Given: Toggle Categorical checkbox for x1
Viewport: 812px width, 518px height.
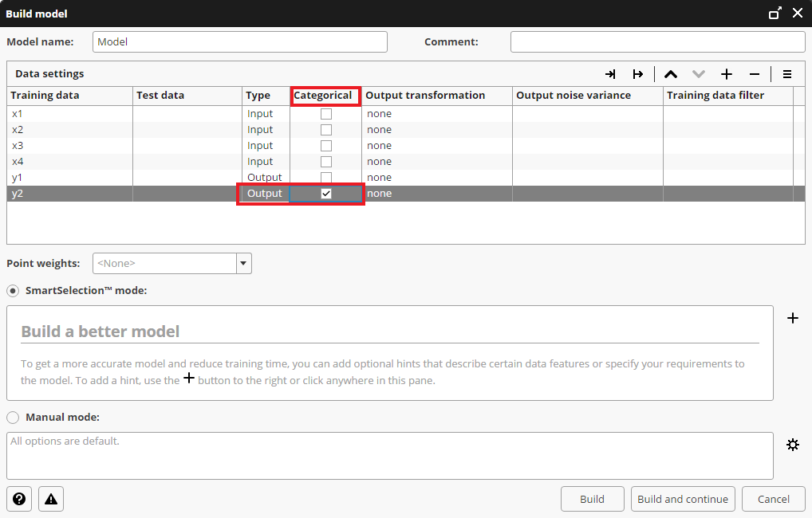Looking at the screenshot, I should pyautogui.click(x=325, y=114).
